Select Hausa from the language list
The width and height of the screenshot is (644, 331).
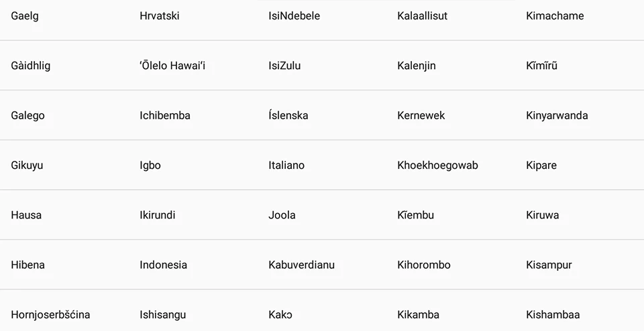click(x=26, y=215)
